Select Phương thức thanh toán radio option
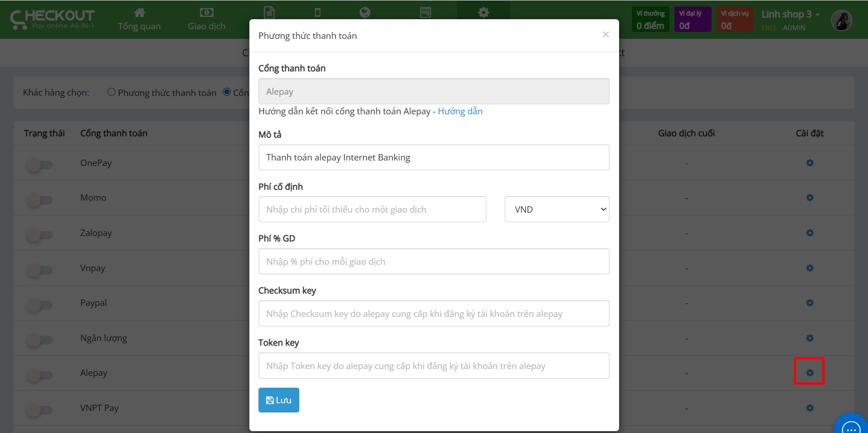The image size is (868, 433). coord(111,92)
